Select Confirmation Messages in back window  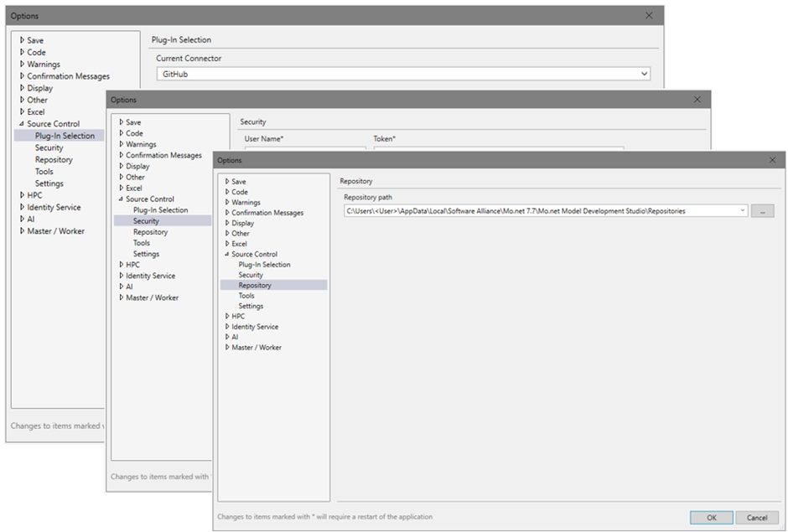[x=69, y=76]
